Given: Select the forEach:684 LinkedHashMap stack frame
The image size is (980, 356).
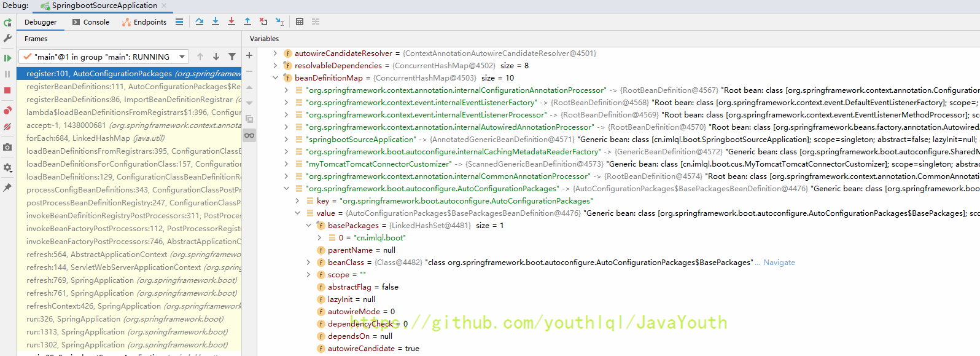Looking at the screenshot, I should pos(95,138).
